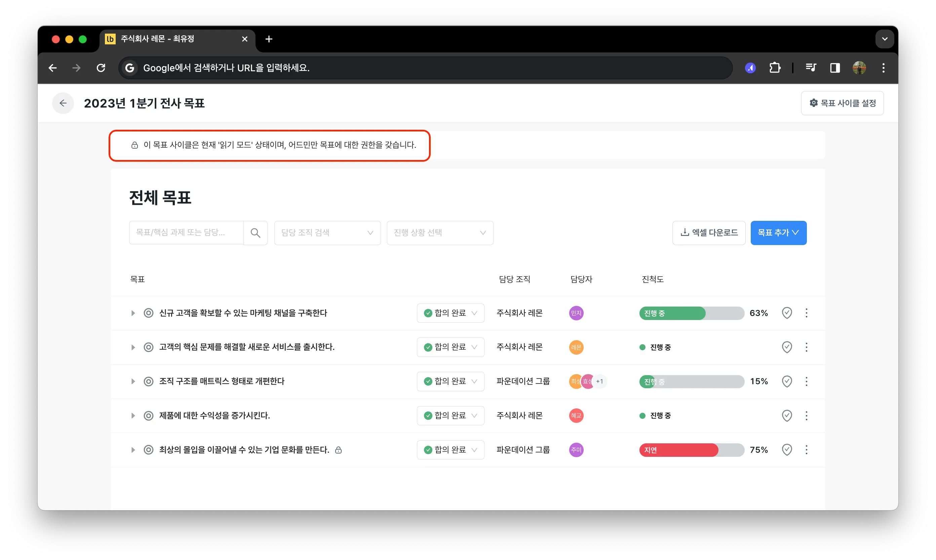
Task: Click the search magnifier icon in the goal search box
Action: click(x=256, y=233)
